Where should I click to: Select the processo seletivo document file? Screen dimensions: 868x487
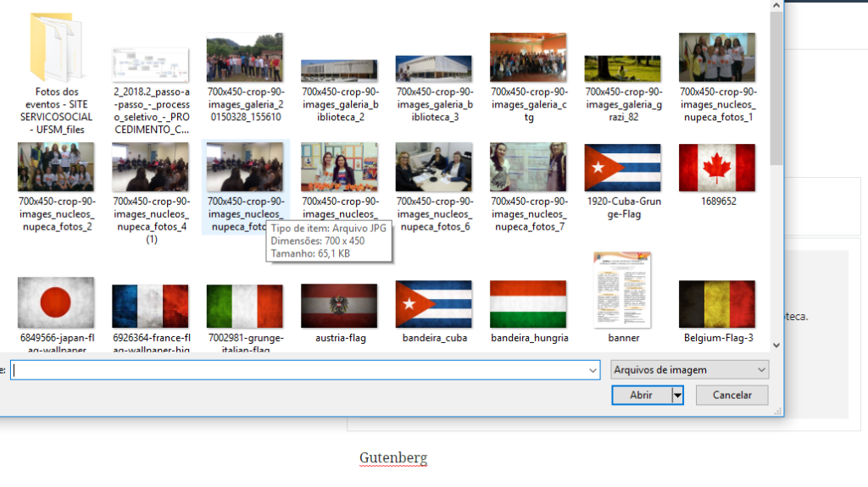coord(150,62)
